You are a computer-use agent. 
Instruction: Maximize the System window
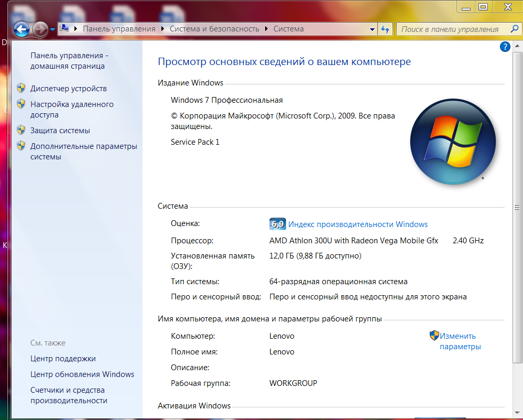(x=483, y=7)
